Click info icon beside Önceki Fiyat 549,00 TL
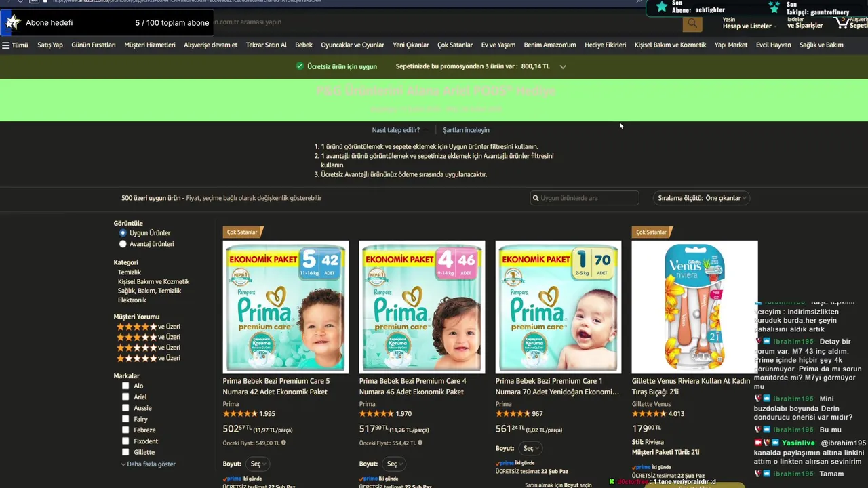The height and width of the screenshot is (488, 868). [283, 443]
